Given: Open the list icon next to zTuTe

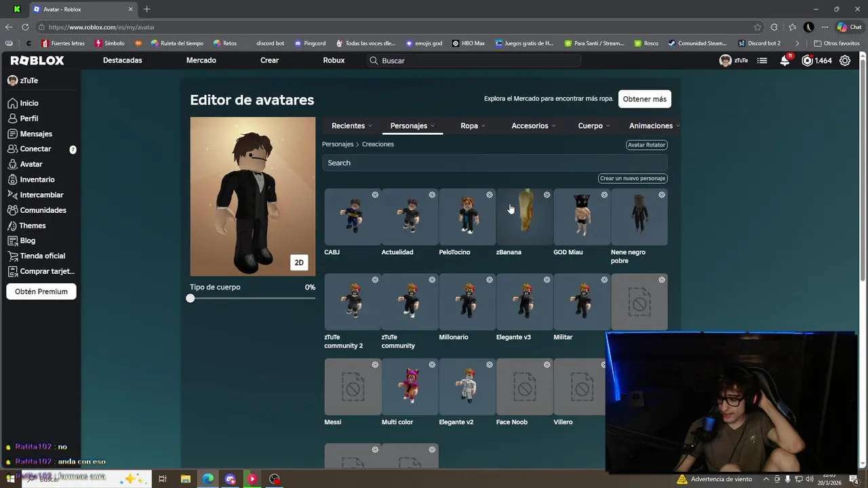Looking at the screenshot, I should [762, 60].
